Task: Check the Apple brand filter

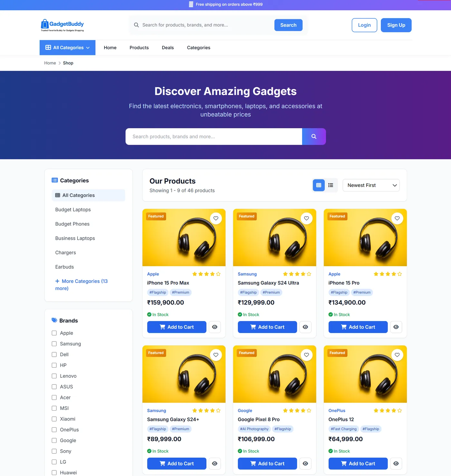Action: pos(54,333)
